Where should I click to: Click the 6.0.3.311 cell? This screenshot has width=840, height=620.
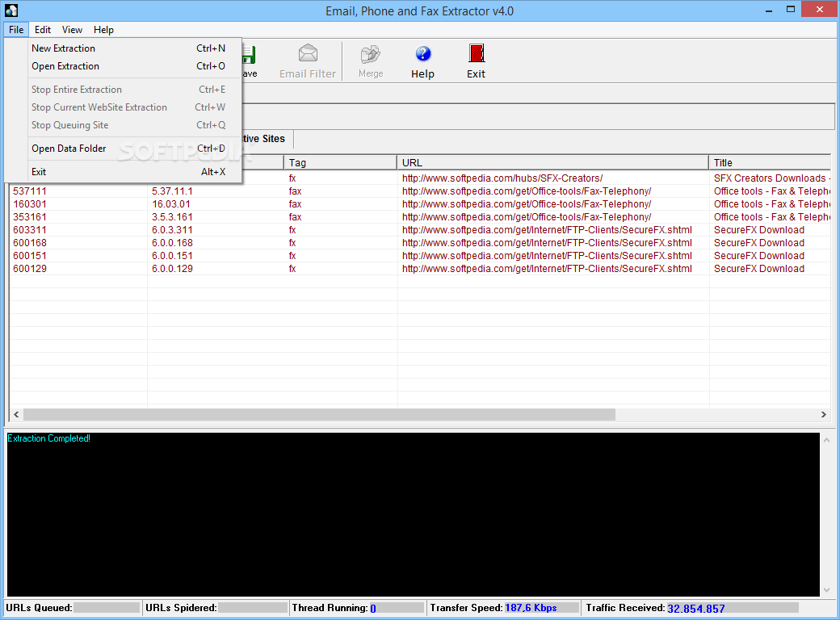click(172, 230)
